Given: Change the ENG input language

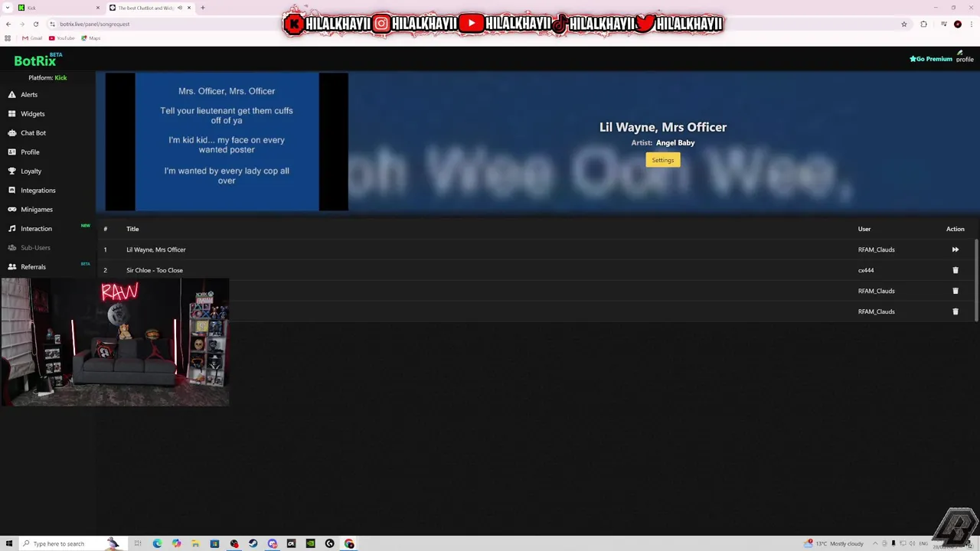Looking at the screenshot, I should pos(924,543).
